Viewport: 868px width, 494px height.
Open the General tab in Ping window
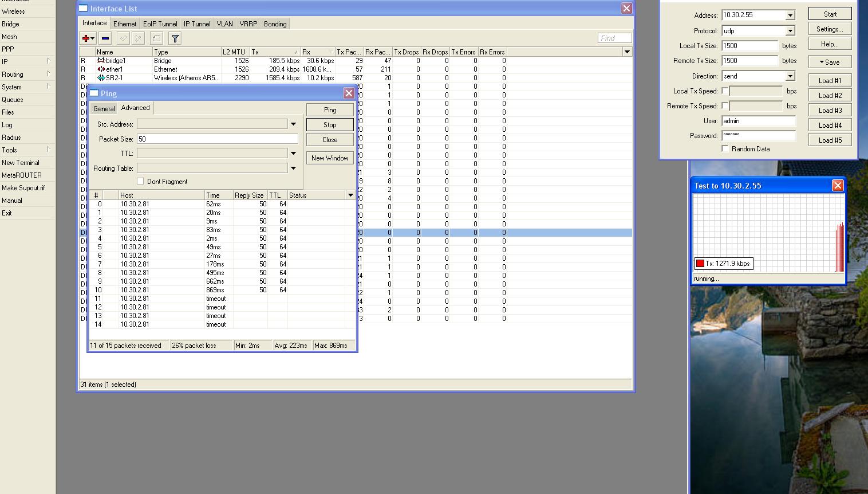pos(104,108)
